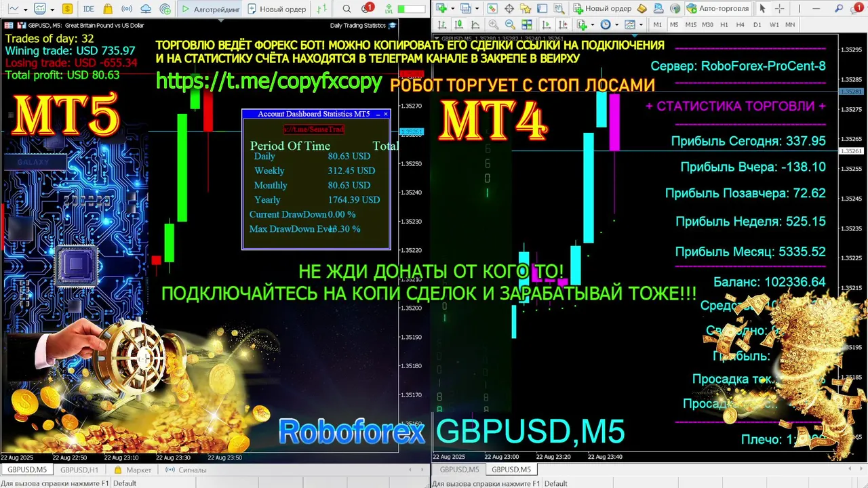Click the MT4 signals radar icon
This screenshot has width=868, height=488.
coord(675,9)
